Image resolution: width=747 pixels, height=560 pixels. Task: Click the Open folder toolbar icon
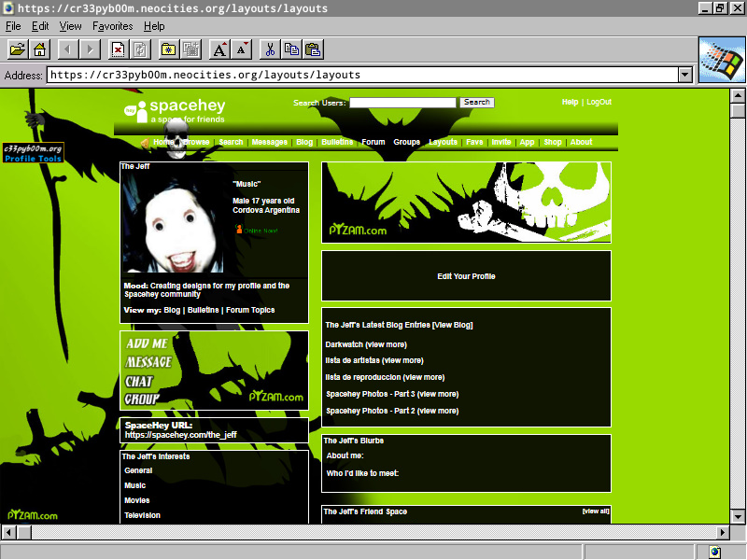point(17,49)
